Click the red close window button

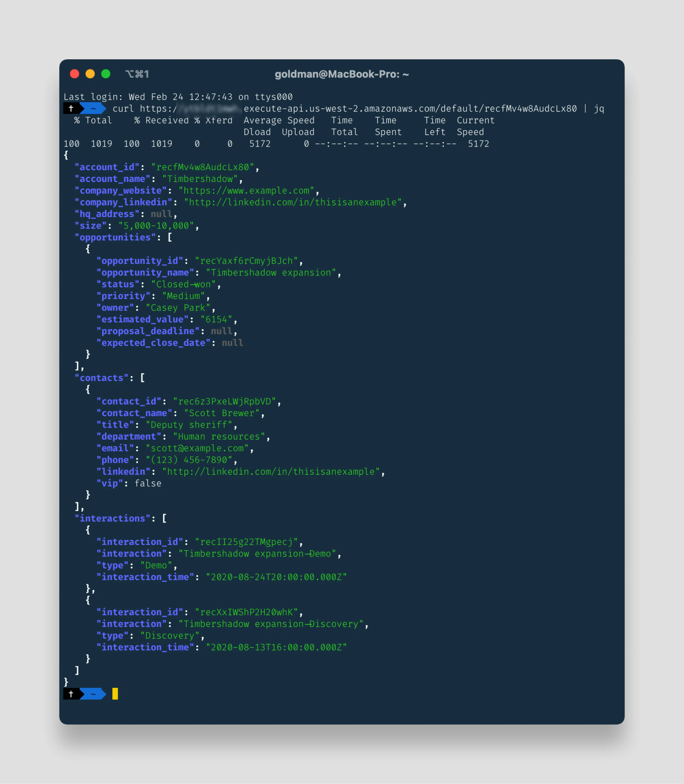[74, 74]
